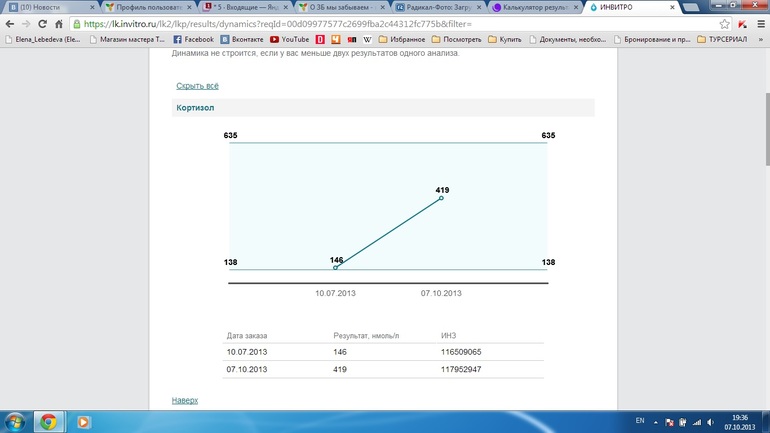Bookmark this page with star icon
The image size is (770, 433).
[724, 24]
